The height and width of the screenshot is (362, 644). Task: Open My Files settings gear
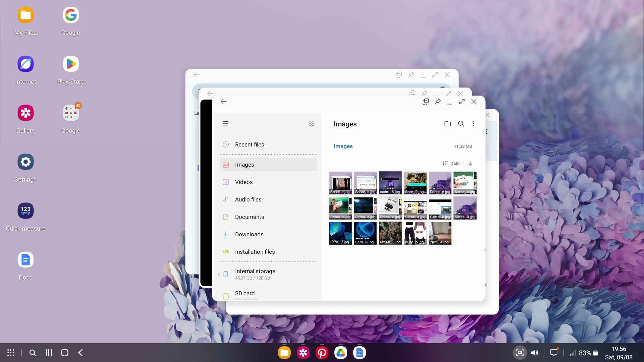click(312, 124)
